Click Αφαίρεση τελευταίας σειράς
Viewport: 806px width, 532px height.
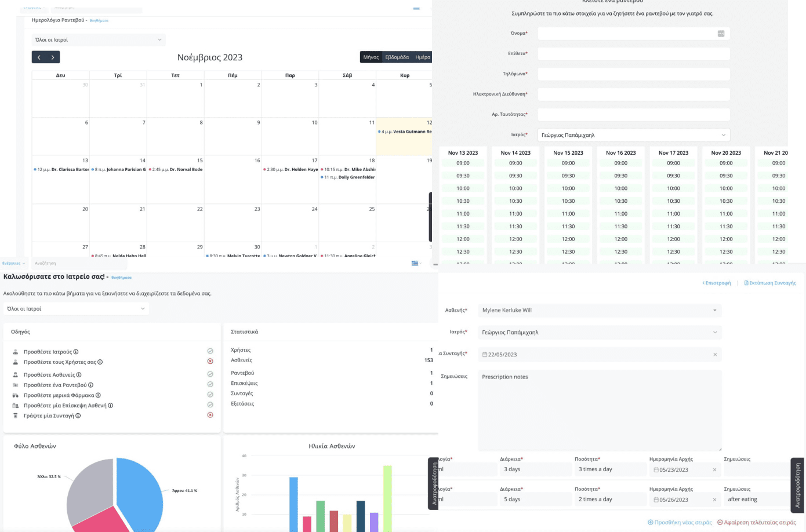tap(757, 523)
